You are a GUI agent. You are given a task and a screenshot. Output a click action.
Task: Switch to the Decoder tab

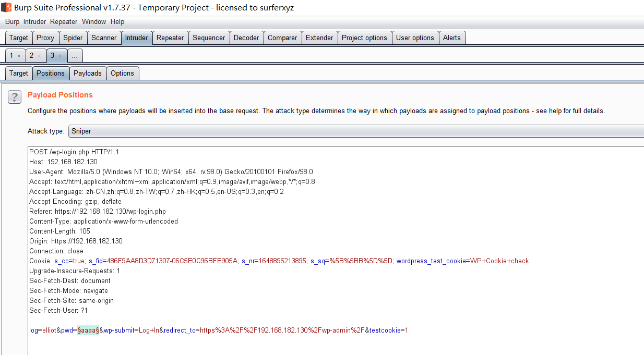246,38
